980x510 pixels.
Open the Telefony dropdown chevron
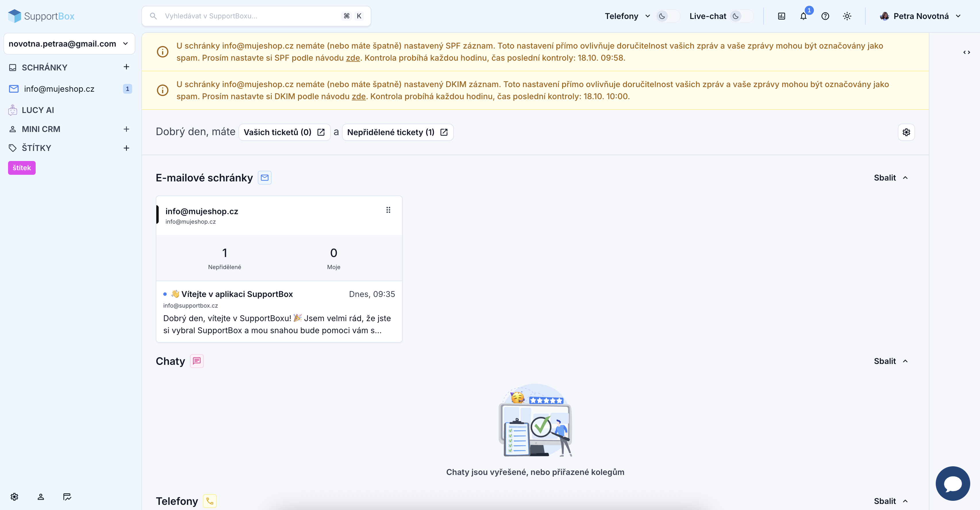click(x=647, y=16)
